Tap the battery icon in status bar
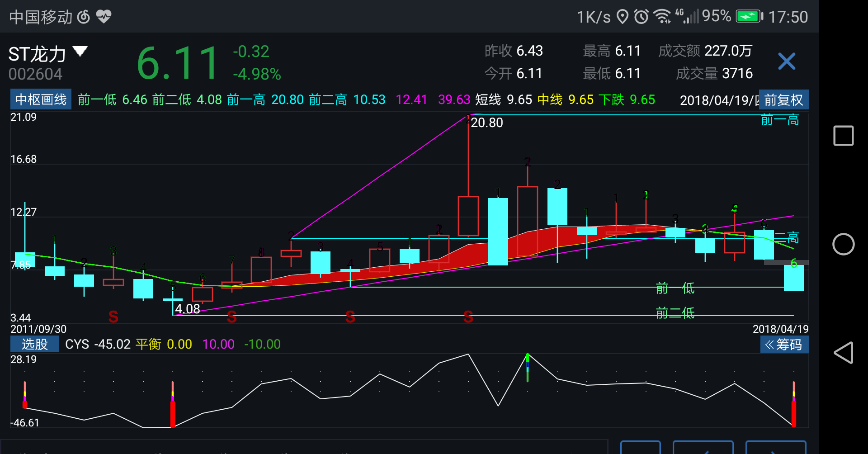Screen dimensions: 868x454 point(750,17)
